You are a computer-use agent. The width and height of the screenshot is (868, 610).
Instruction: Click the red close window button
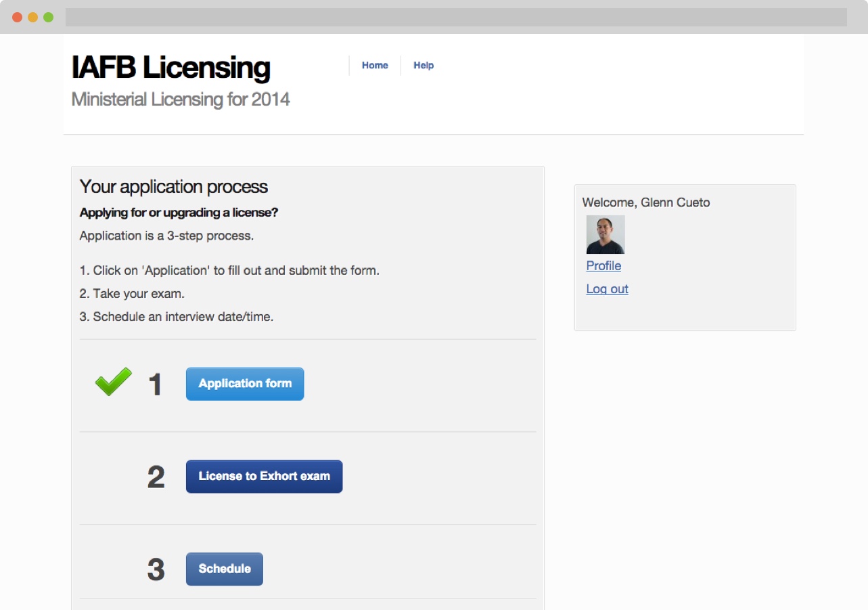[x=17, y=18]
